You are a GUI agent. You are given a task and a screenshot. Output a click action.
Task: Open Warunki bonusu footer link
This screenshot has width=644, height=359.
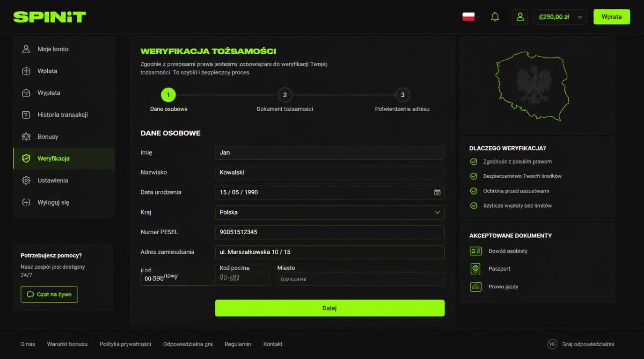coord(67,344)
